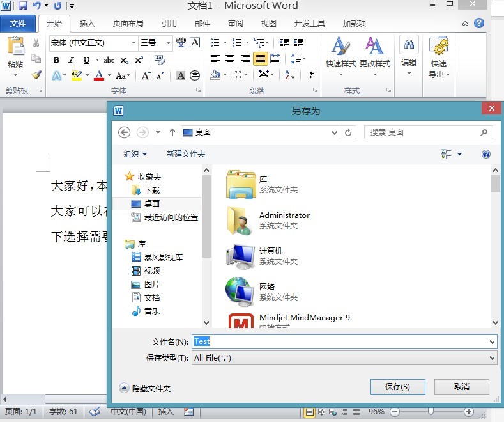Toggle Subscript formatting
The image size is (504, 422).
tap(125, 60)
